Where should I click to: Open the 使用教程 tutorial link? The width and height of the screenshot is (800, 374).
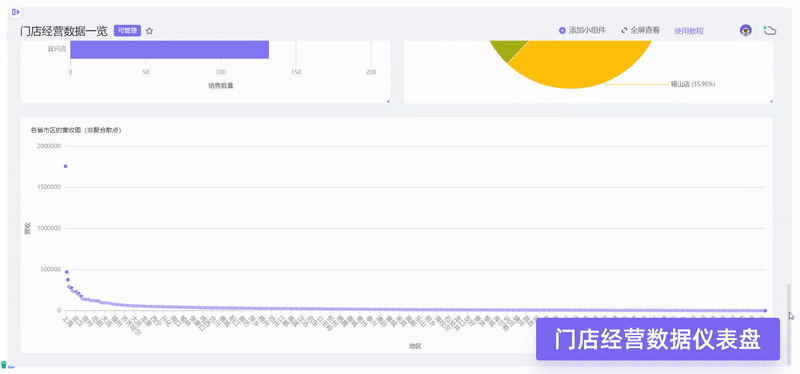(689, 31)
